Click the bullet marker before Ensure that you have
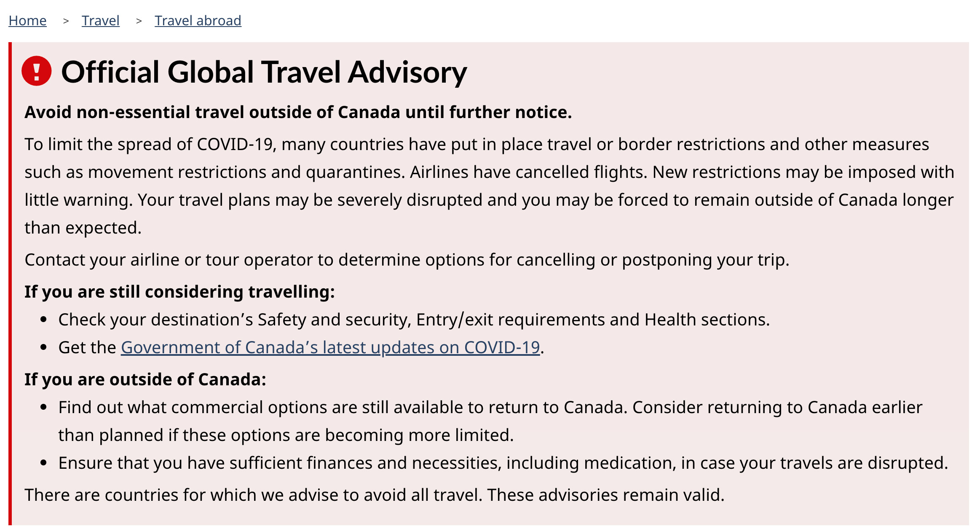 point(43,463)
